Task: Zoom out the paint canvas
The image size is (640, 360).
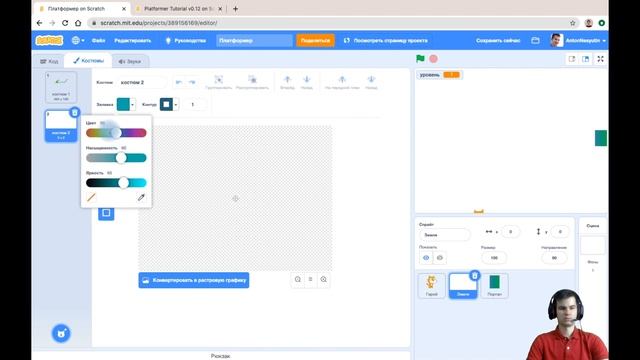Action: 298,280
